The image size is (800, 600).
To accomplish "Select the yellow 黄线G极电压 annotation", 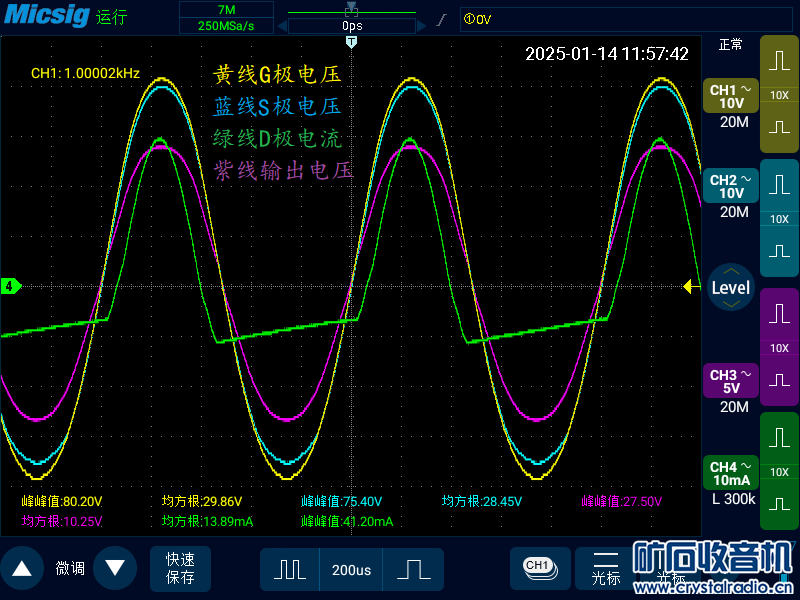I will 277,74.
